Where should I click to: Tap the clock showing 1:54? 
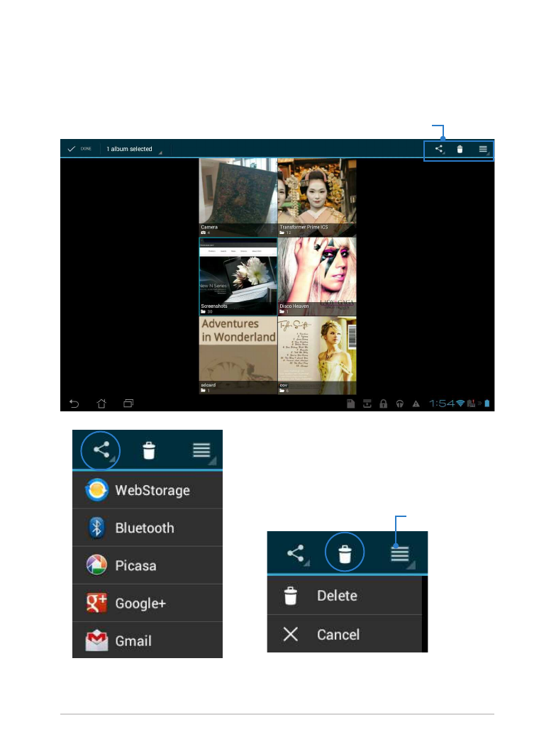(x=440, y=404)
